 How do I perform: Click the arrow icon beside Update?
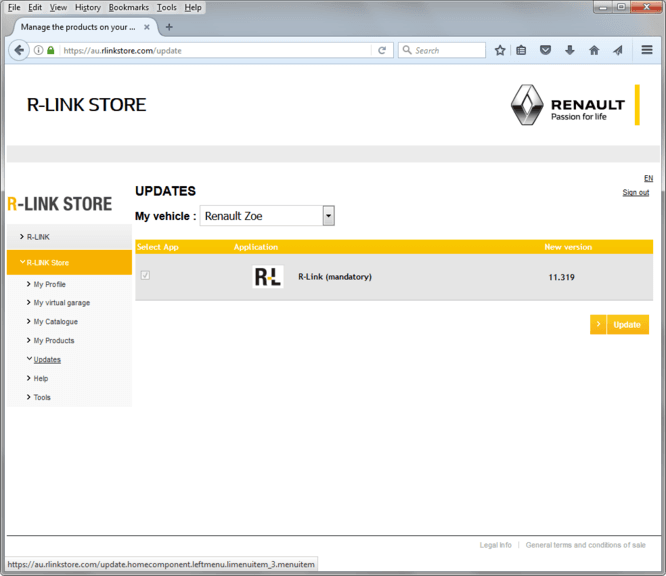click(x=598, y=325)
